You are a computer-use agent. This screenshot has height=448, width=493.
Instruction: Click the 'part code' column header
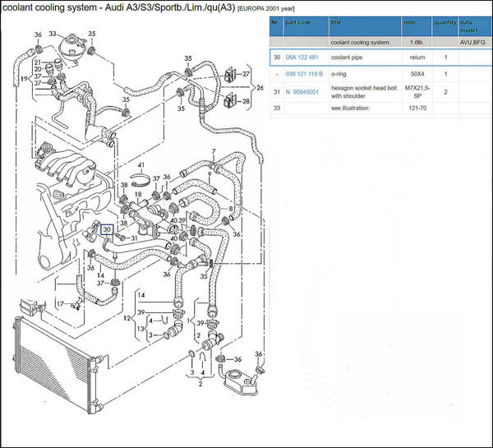[x=299, y=23]
